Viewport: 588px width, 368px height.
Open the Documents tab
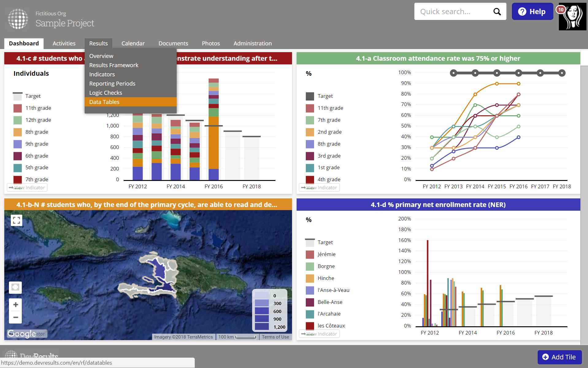tap(173, 44)
